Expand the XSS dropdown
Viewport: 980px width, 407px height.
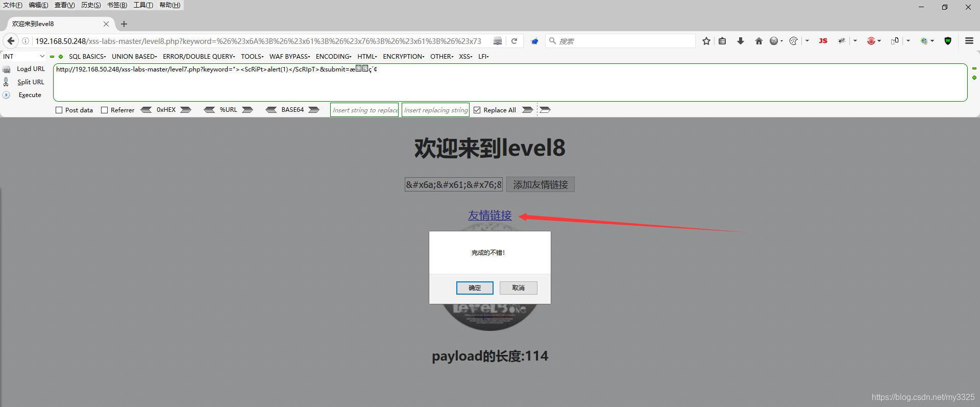(465, 57)
